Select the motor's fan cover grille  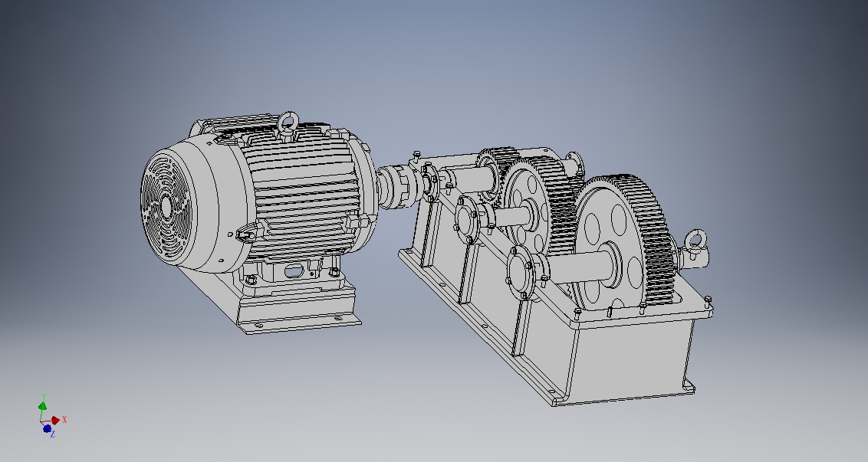[166, 206]
